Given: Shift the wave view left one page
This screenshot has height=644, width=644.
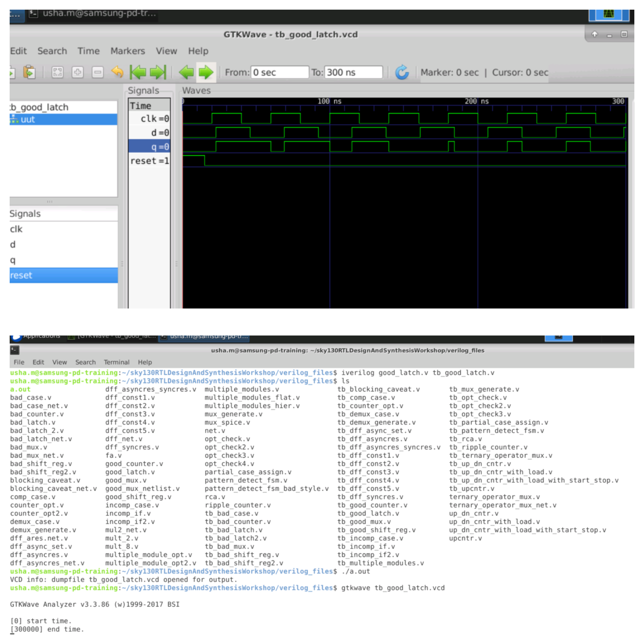Looking at the screenshot, I should tap(187, 72).
